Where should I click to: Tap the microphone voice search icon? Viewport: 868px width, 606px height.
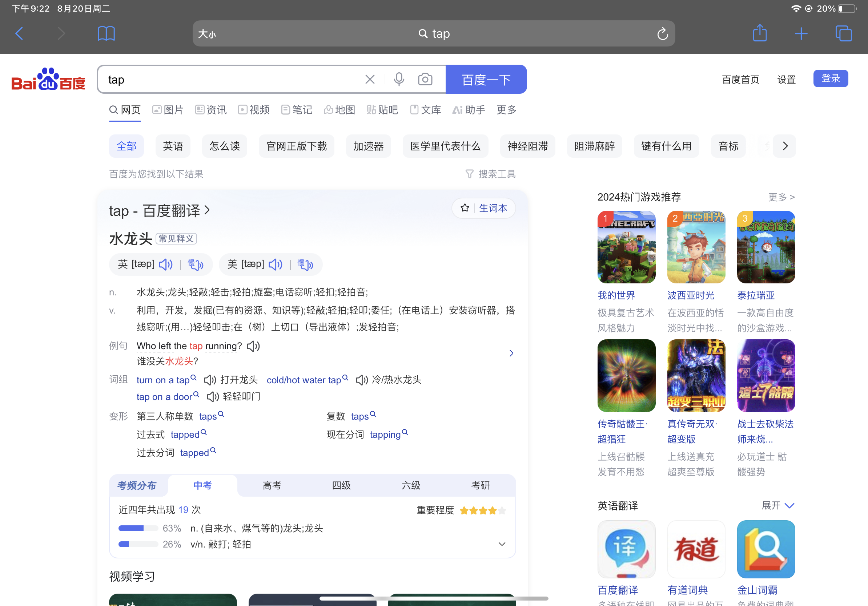(399, 79)
